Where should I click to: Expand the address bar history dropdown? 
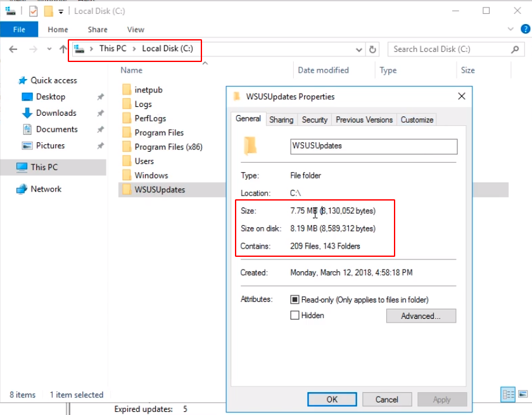click(359, 50)
